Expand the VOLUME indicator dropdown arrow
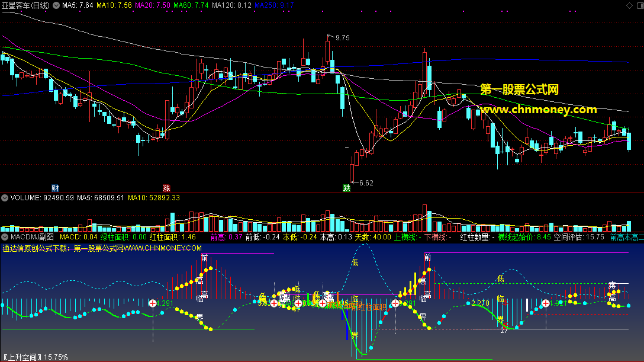Image resolution: width=644 pixels, height=362 pixels. 5,198
